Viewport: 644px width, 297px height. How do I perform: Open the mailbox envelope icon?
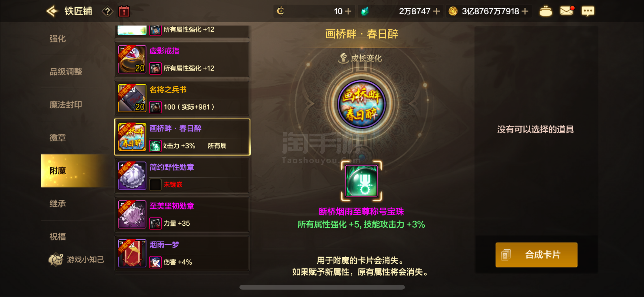pos(567,11)
